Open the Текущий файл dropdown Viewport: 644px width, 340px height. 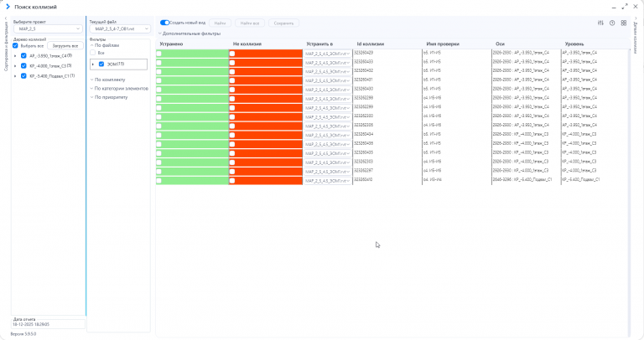click(x=120, y=28)
